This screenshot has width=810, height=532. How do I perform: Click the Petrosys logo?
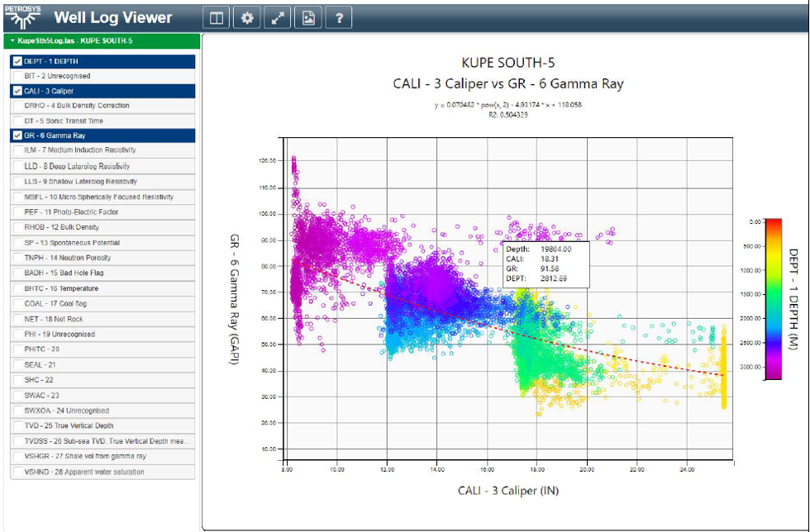point(22,17)
